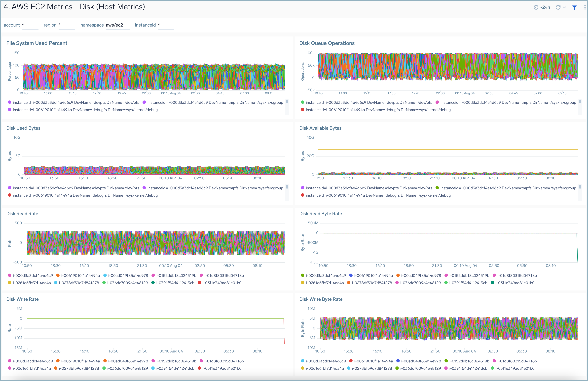Image resolution: width=588 pixels, height=381 pixels.
Task: Click File System Used Percent panel title
Action: [x=38, y=43]
